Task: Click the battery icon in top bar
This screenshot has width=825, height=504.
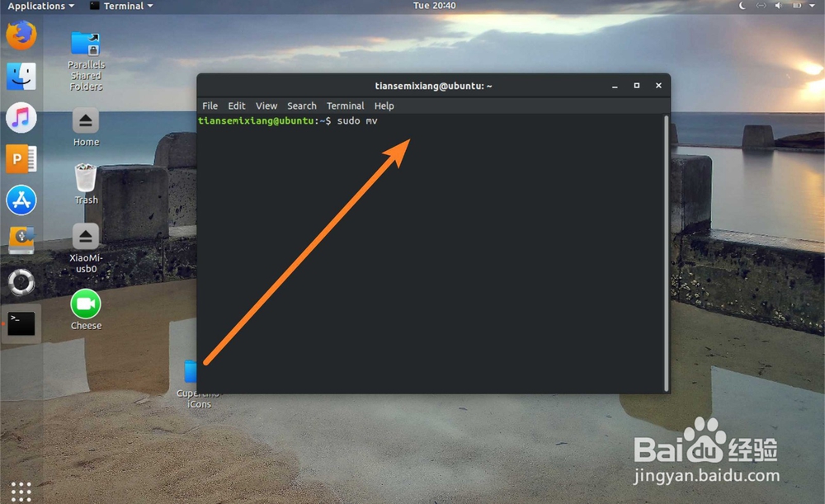Action: point(797,6)
